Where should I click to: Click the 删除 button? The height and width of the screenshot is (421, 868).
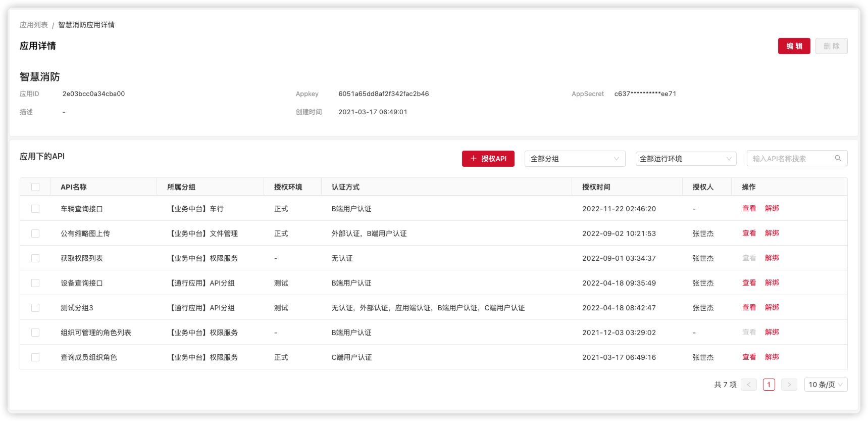(x=832, y=46)
